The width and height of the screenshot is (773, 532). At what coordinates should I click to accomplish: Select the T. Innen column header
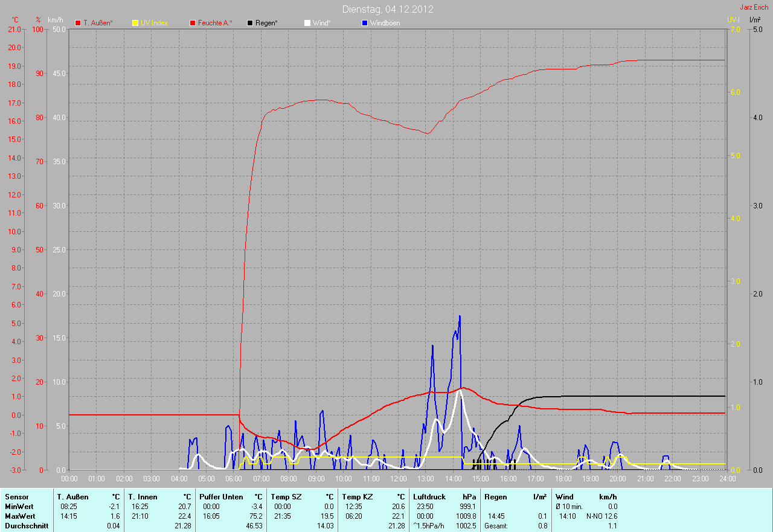[x=143, y=496]
